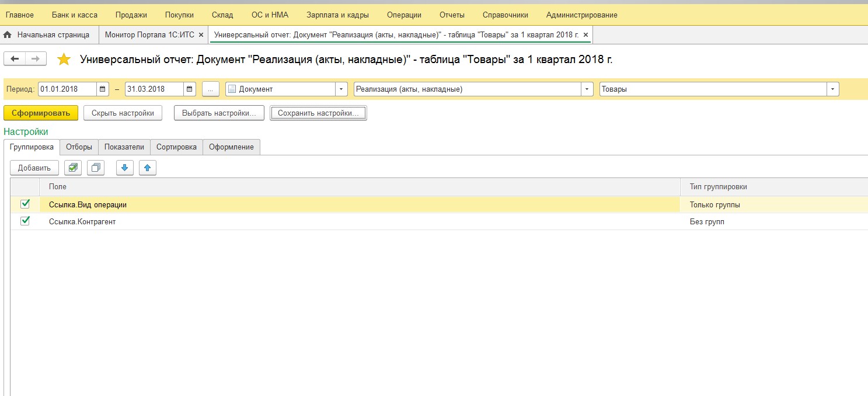Screen dimensions: 868x396
Task: Toggle the yellow favorites star
Action: 64,60
